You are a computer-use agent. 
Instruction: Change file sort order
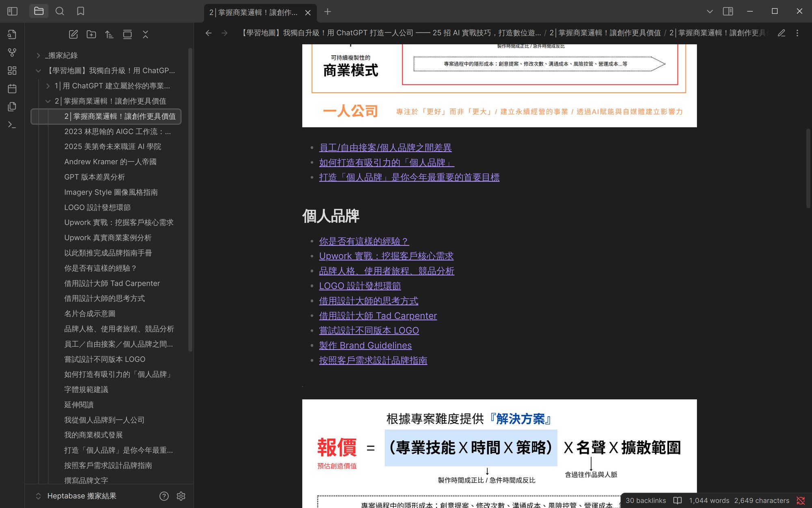[x=109, y=35]
